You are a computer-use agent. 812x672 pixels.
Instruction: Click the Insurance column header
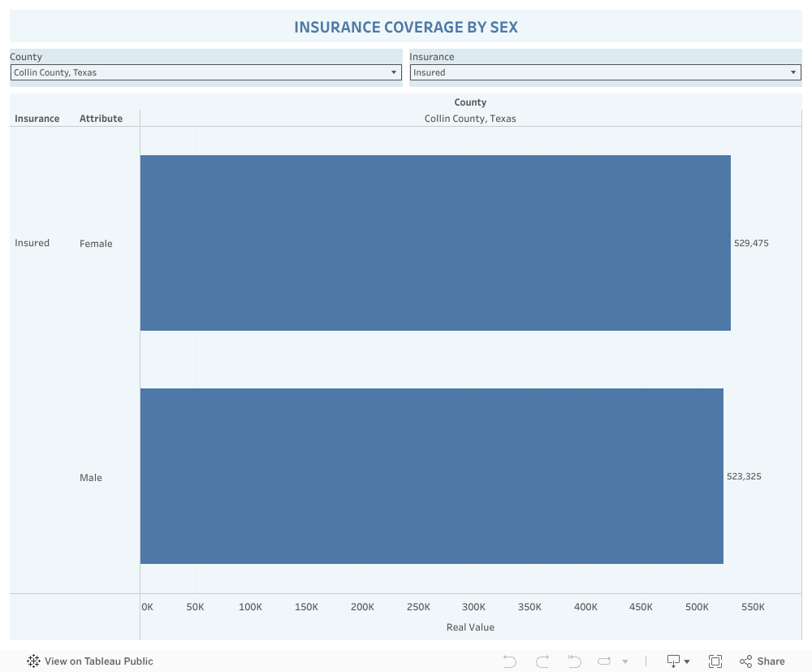(37, 119)
